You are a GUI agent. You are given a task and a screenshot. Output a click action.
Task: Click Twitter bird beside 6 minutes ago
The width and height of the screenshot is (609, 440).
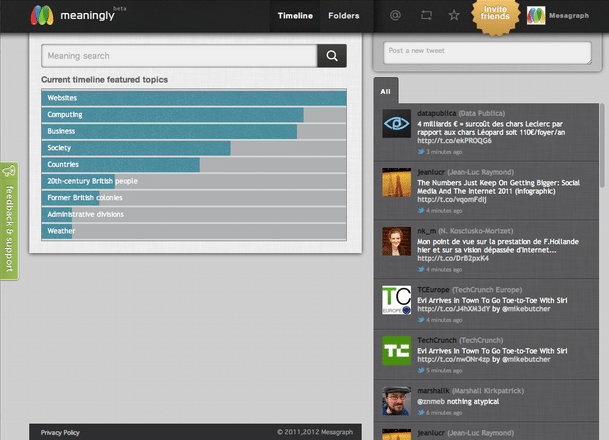[421, 412]
